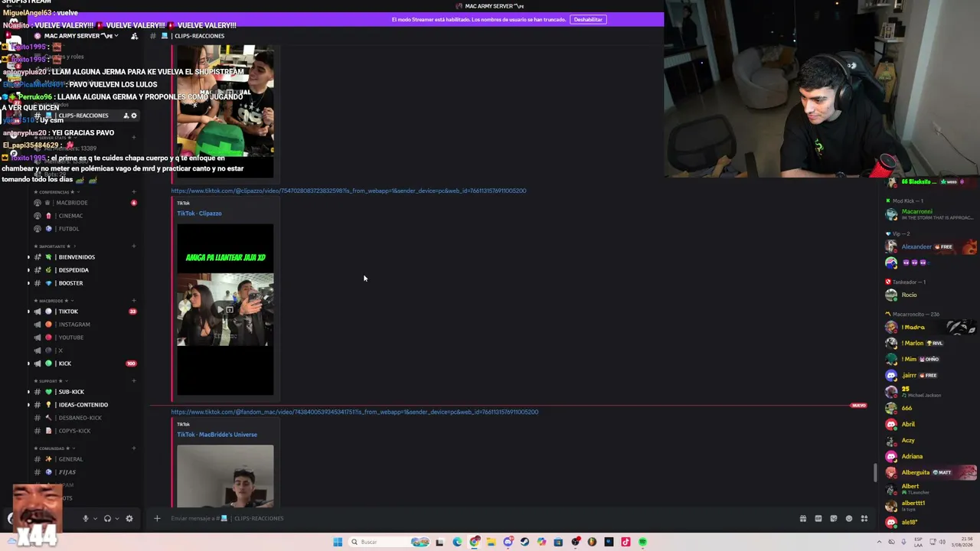Screen dimensions: 980x551
Task: Open the IDEAS-CONTENIDO channel
Action: tap(83, 405)
